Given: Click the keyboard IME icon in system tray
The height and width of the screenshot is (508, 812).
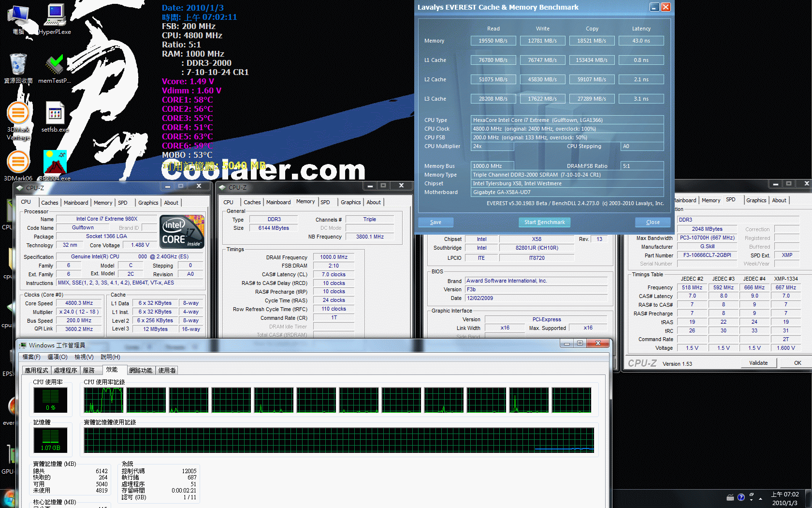Looking at the screenshot, I should [x=730, y=497].
